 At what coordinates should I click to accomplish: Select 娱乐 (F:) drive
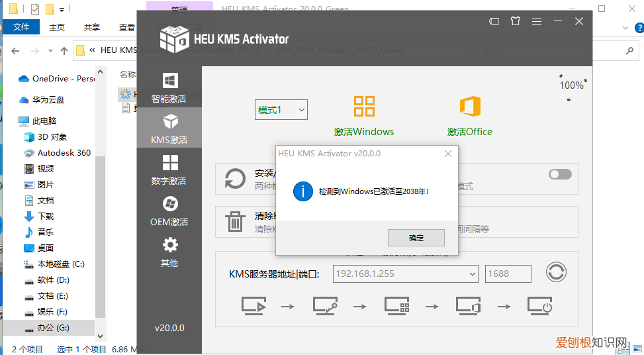click(46, 312)
